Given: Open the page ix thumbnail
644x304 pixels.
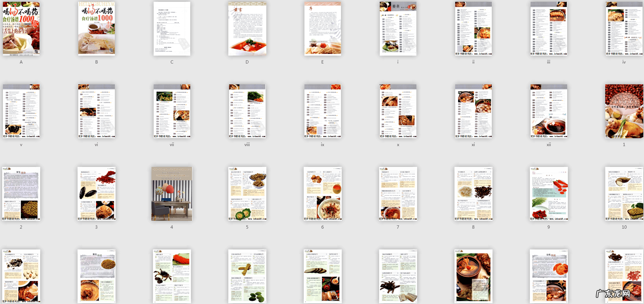Looking at the screenshot, I should click(x=323, y=111).
